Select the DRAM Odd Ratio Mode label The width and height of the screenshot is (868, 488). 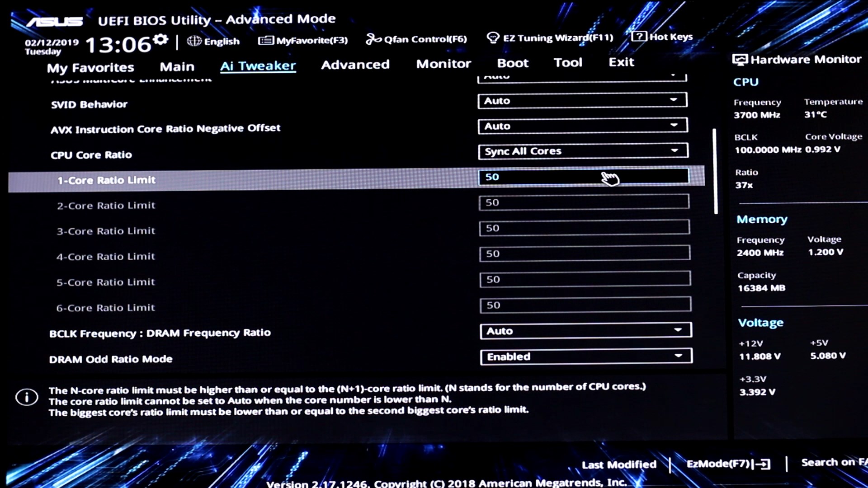click(x=111, y=359)
